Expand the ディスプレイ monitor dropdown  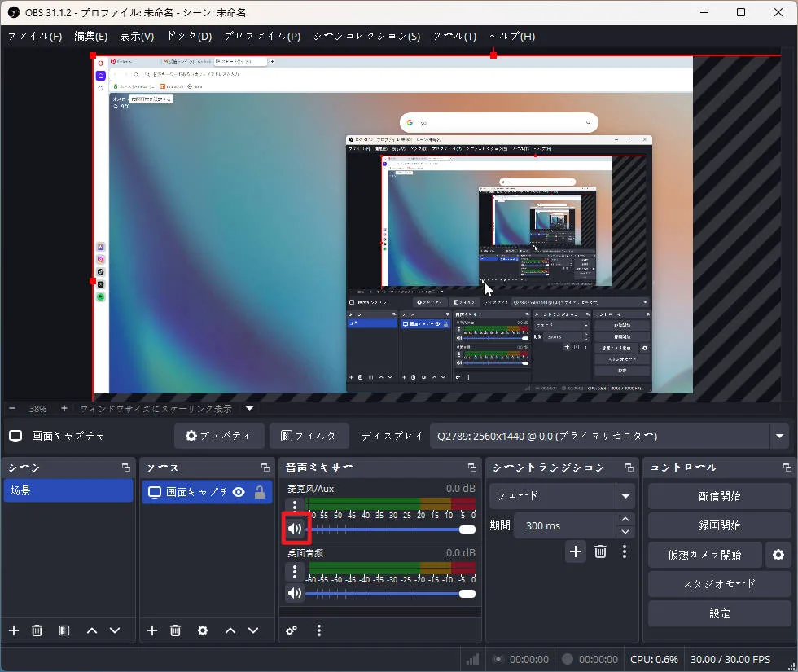pyautogui.click(x=780, y=436)
